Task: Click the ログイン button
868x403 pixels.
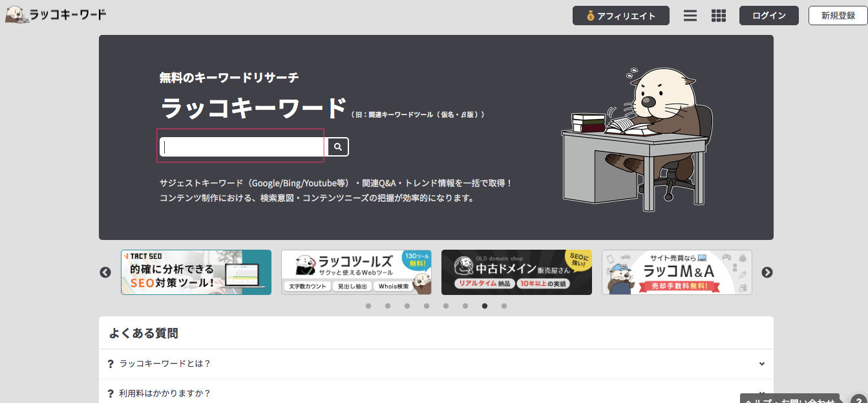Action: click(x=769, y=16)
